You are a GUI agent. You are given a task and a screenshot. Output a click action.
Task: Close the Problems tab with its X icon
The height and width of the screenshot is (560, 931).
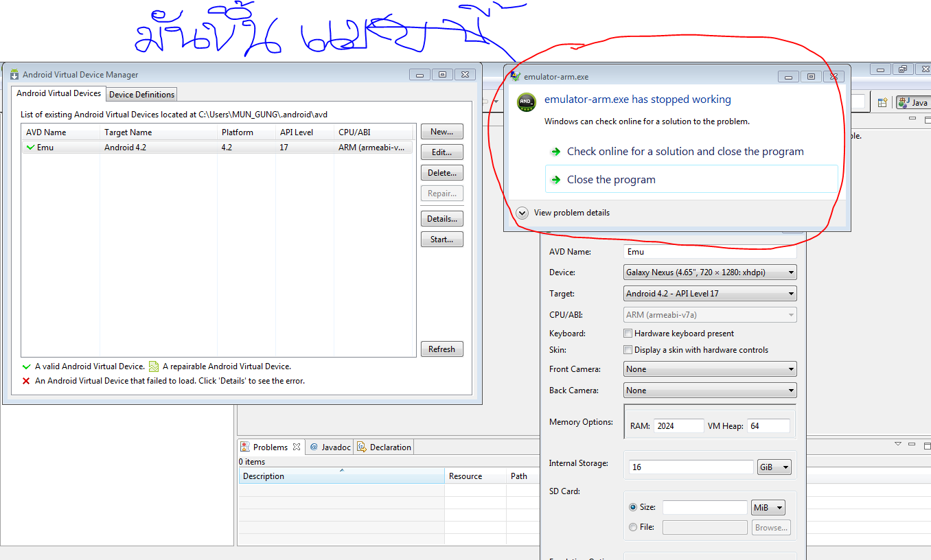(x=297, y=447)
